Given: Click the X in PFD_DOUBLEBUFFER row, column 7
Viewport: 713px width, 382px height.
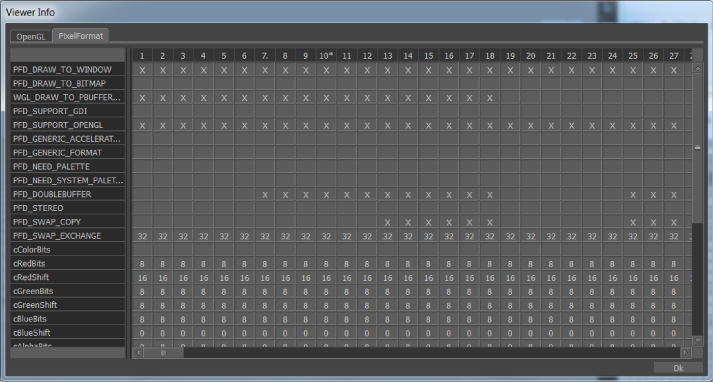Looking at the screenshot, I should tap(265, 195).
